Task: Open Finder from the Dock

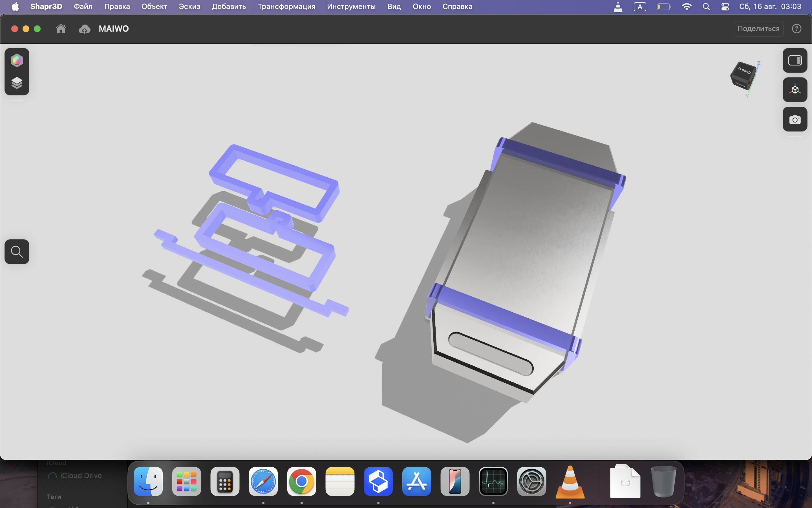Action: click(148, 481)
